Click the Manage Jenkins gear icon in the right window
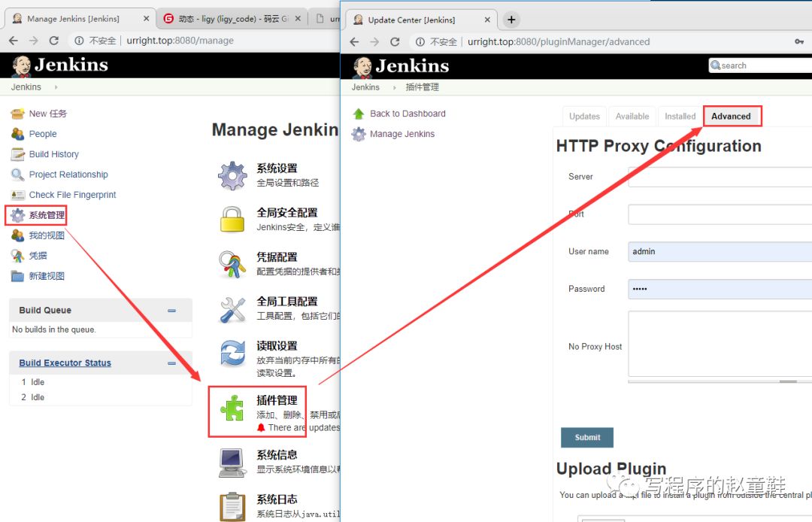 point(359,134)
